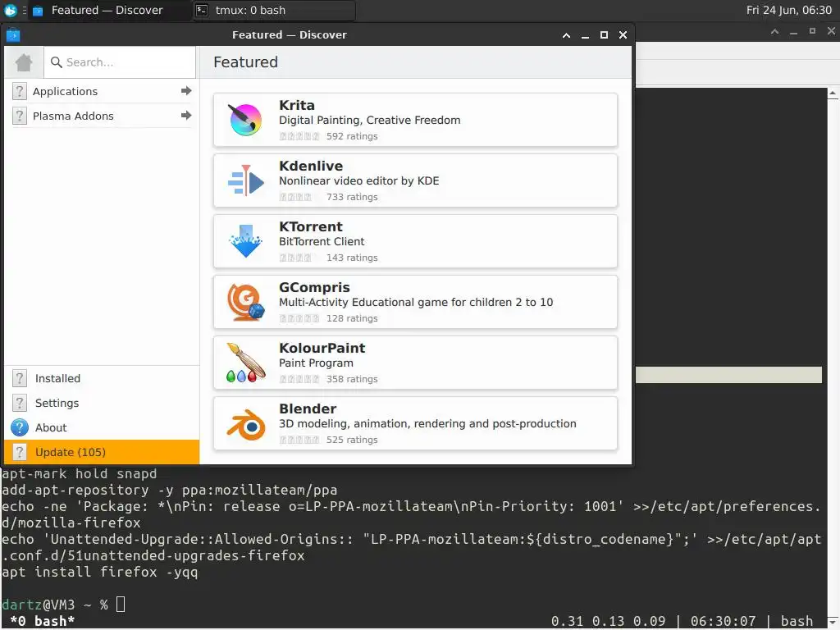Click inside the Search field
The image size is (840, 630).
coord(120,62)
